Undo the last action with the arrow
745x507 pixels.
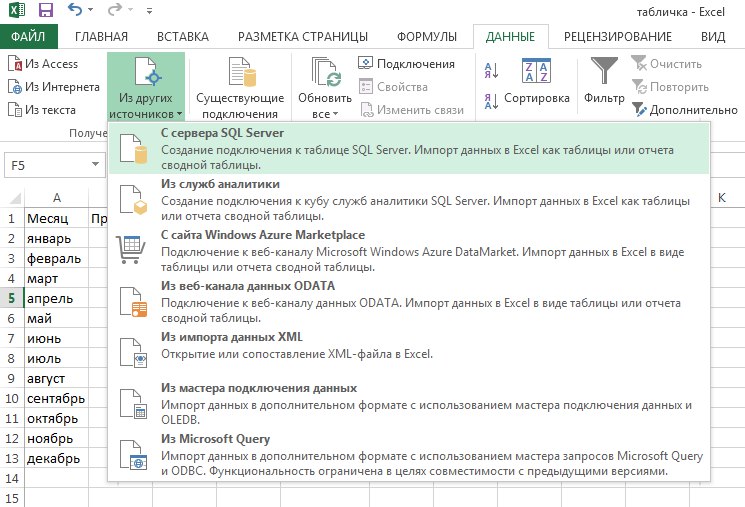[75, 9]
